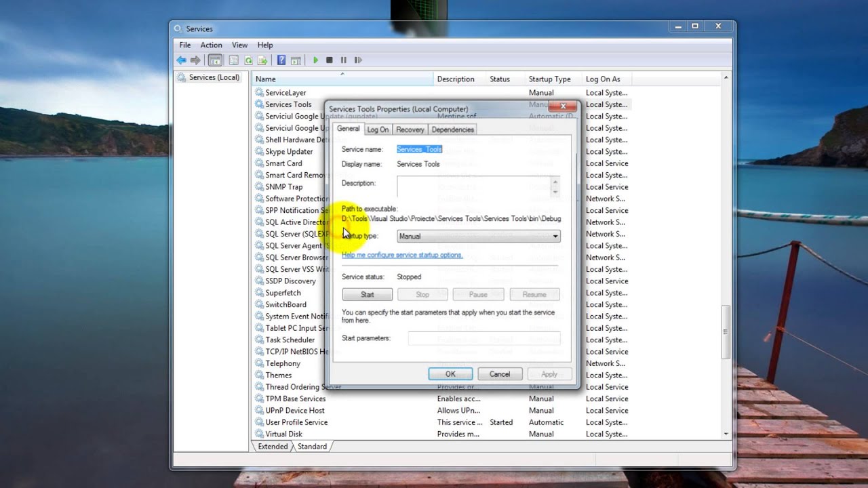
Task: Click the Pause Service toolbar icon
Action: pyautogui.click(x=344, y=60)
